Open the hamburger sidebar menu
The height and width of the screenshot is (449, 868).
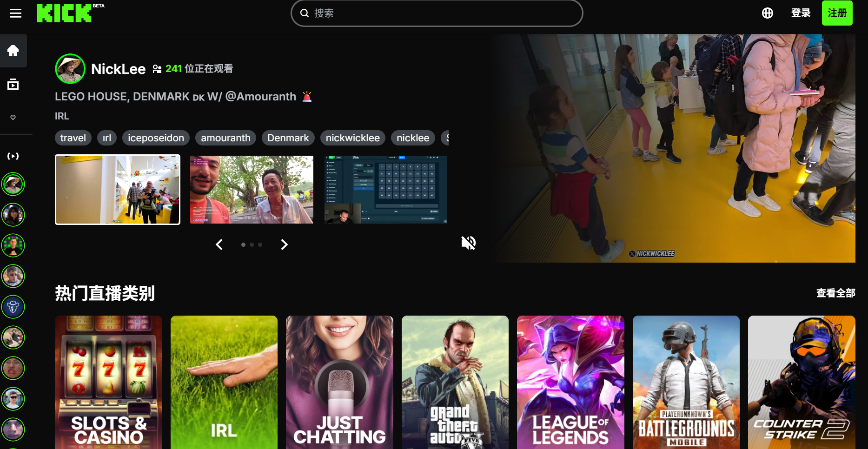click(x=16, y=13)
